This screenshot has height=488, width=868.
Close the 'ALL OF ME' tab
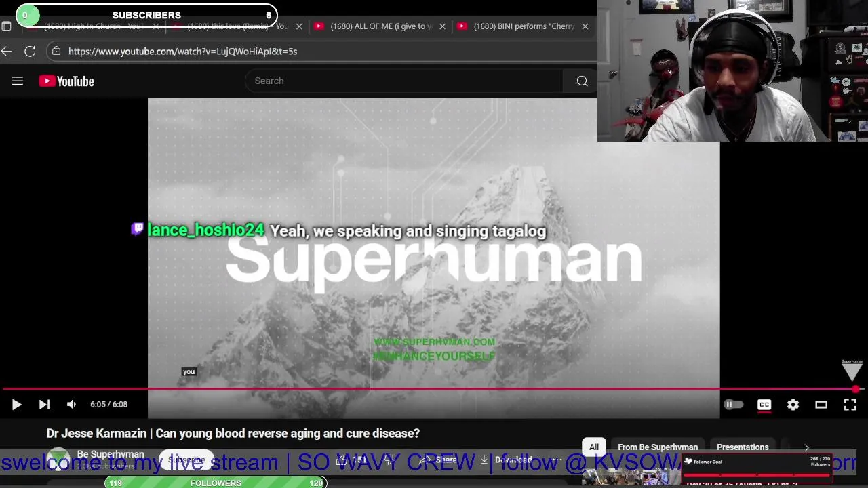coord(442,26)
